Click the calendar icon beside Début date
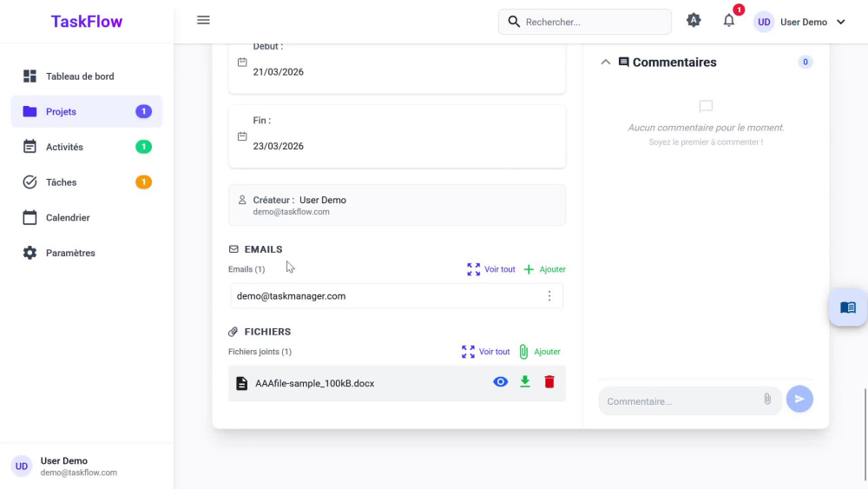The image size is (868, 489). (242, 62)
